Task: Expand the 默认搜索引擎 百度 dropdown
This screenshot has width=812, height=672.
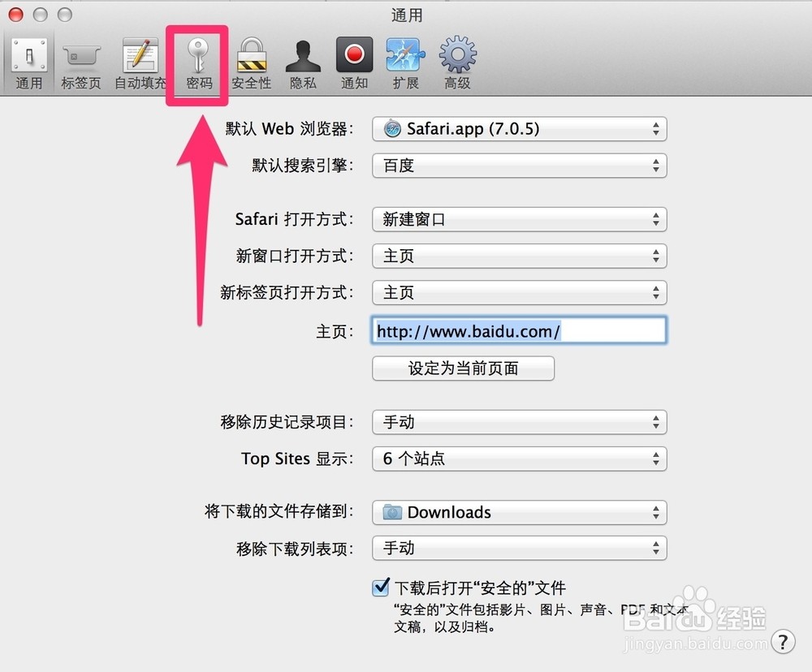Action: (x=520, y=166)
